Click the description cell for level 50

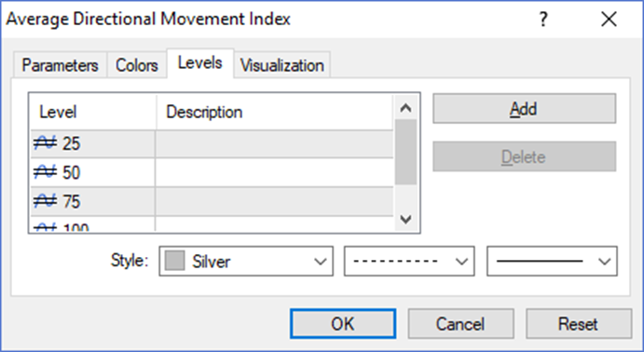(274, 172)
